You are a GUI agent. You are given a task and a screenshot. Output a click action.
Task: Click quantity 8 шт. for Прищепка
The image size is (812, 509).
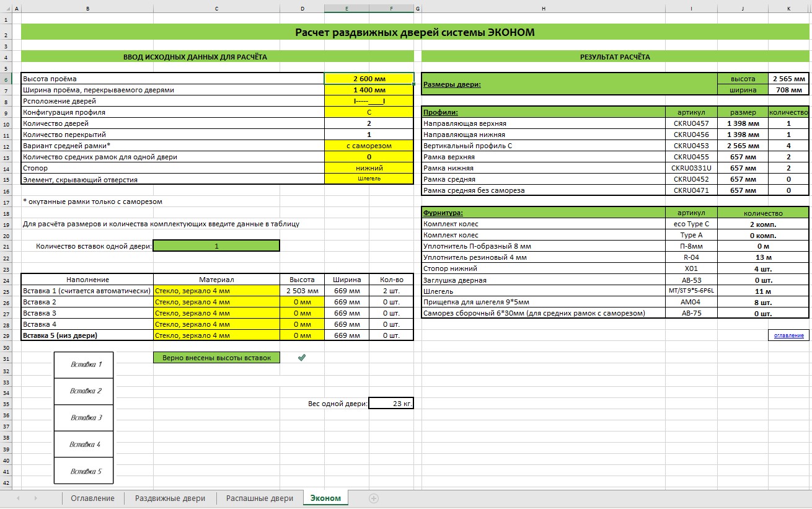(x=762, y=302)
